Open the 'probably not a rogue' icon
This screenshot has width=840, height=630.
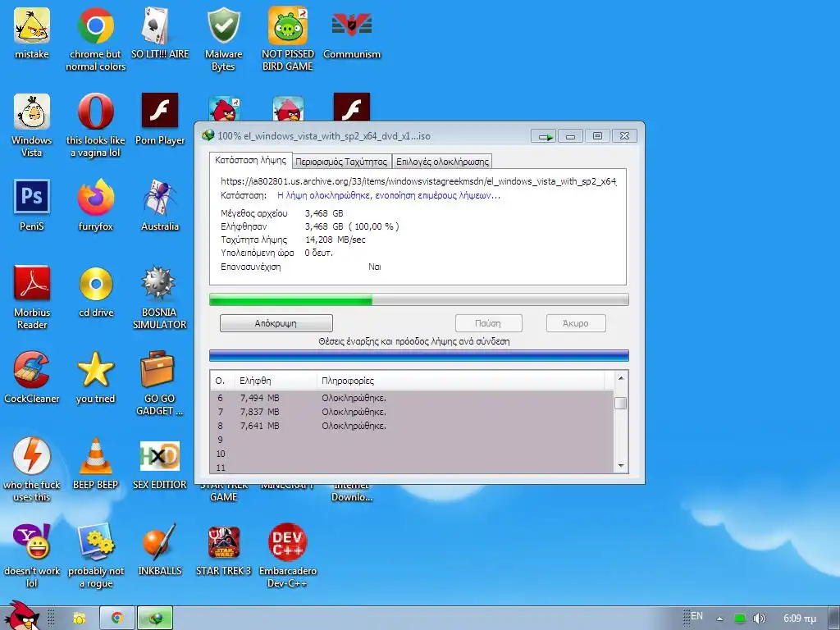[95, 555]
